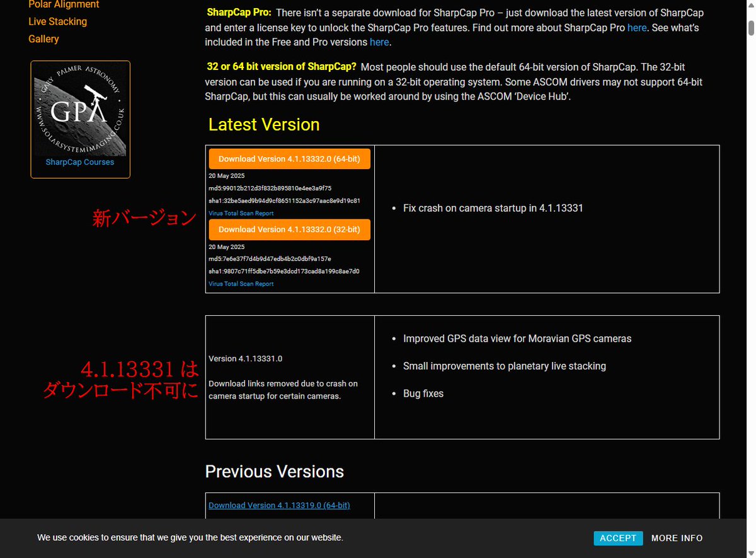This screenshot has height=558, width=756.
Task: Click the GPA astronomy logo image
Action: 80,108
